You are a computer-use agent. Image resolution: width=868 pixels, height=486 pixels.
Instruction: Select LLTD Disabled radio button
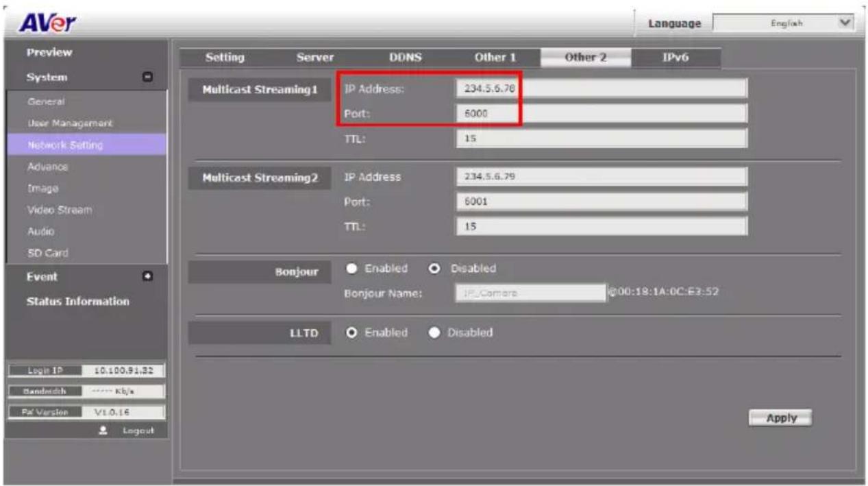[434, 333]
